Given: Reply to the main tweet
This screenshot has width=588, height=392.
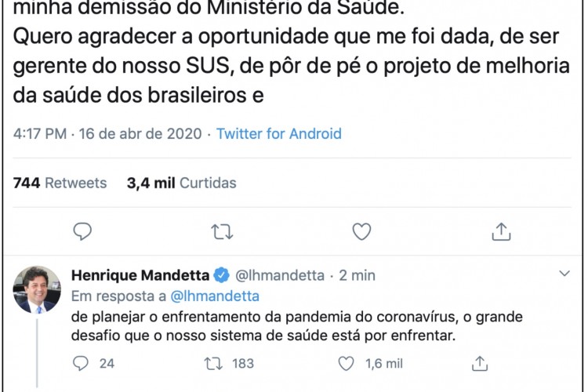Looking at the screenshot, I should pyautogui.click(x=82, y=231).
